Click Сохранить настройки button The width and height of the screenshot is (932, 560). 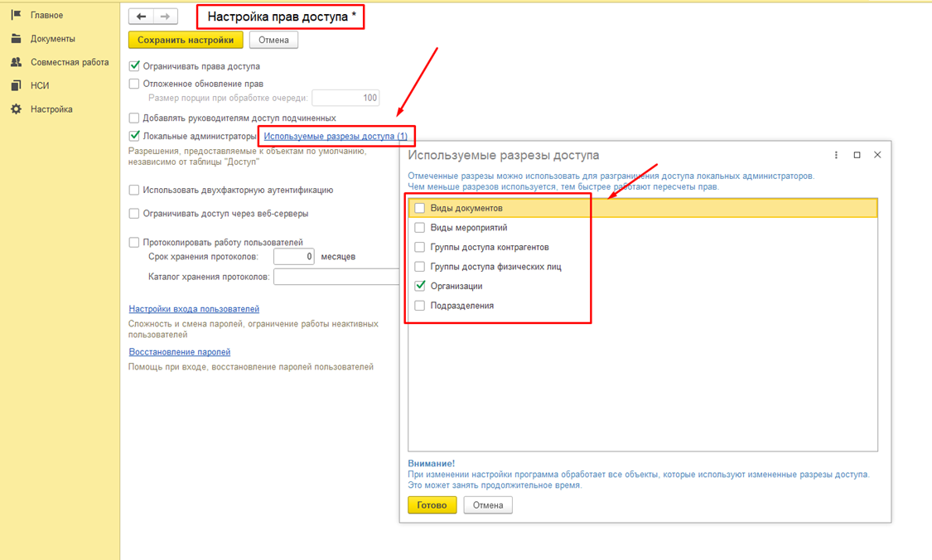(x=186, y=40)
